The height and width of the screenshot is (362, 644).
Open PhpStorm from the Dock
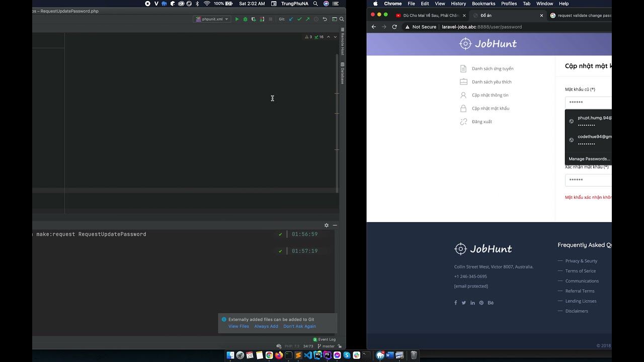pyautogui.click(x=328, y=355)
